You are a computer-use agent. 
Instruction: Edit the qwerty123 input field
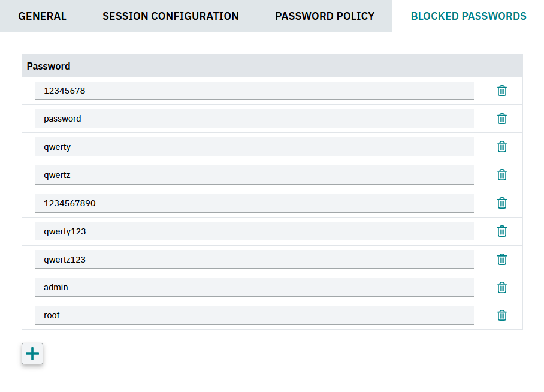[254, 231]
